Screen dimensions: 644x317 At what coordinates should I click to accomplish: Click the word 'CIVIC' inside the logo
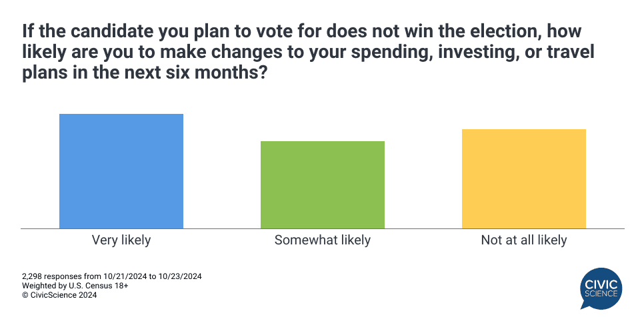click(x=601, y=284)
